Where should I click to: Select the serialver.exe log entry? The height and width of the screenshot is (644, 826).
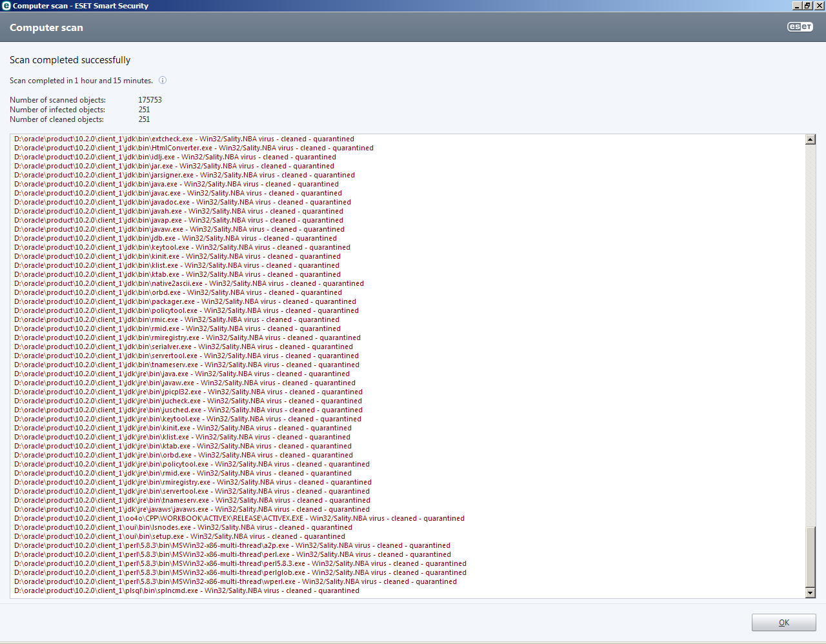click(183, 347)
